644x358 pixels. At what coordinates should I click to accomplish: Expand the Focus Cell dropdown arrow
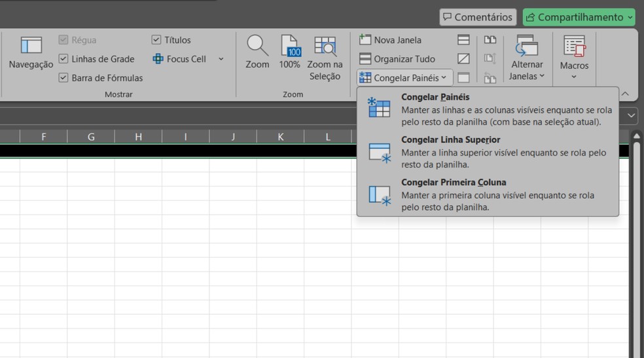point(221,59)
